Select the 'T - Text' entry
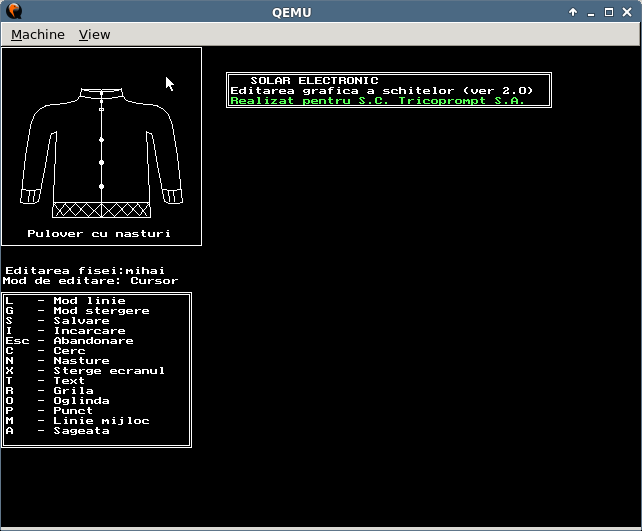 pos(45,381)
